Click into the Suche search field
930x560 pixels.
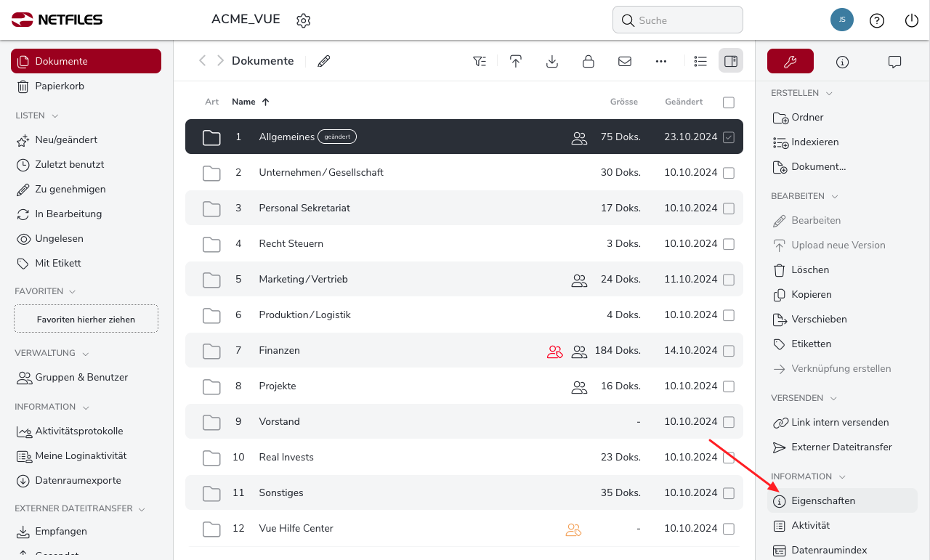coord(683,20)
